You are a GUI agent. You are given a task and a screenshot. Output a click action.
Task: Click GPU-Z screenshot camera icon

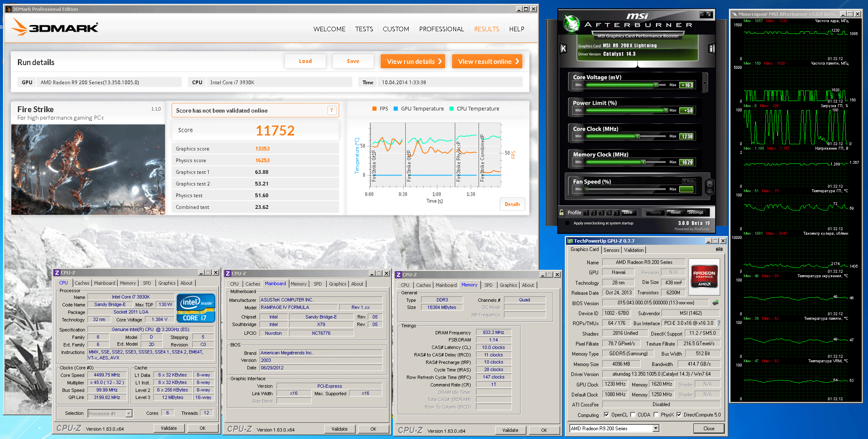pos(719,249)
